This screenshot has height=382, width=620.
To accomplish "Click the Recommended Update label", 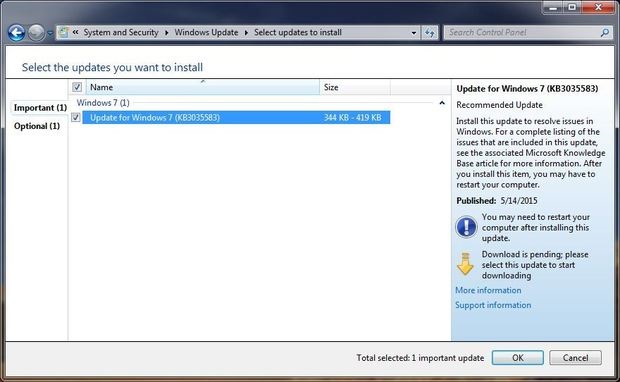I will 499,105.
